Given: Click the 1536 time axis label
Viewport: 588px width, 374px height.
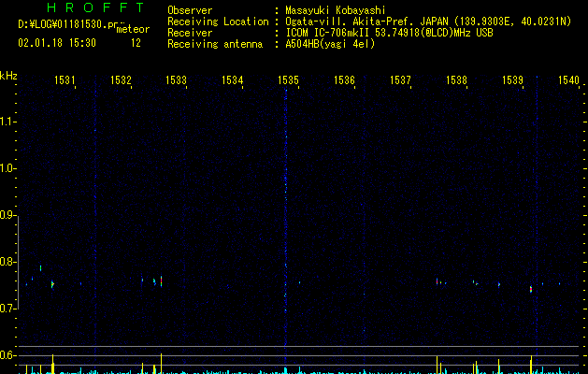Looking at the screenshot, I should tap(344, 80).
